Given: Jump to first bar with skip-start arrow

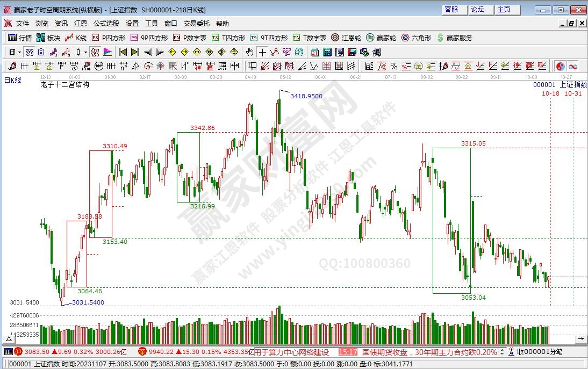Looking at the screenshot, I should tap(122, 52).
